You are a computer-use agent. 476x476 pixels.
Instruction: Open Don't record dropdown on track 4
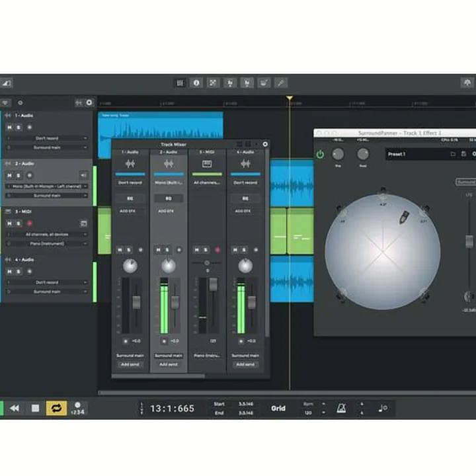point(47,282)
